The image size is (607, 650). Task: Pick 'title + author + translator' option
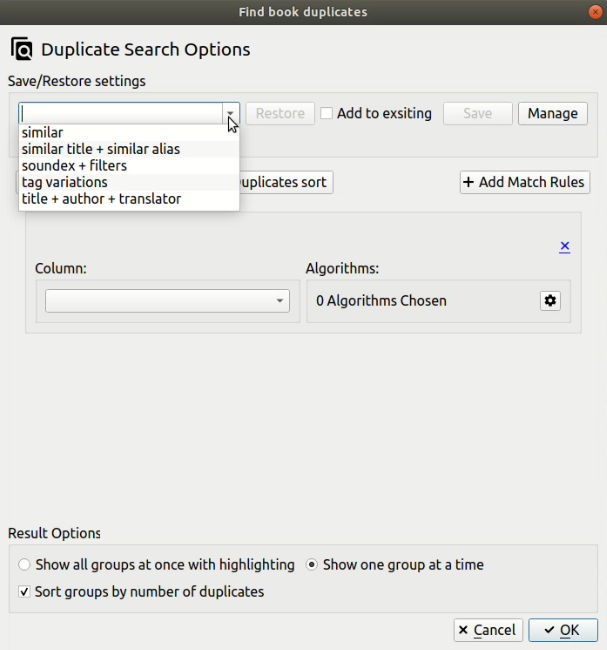[101, 199]
